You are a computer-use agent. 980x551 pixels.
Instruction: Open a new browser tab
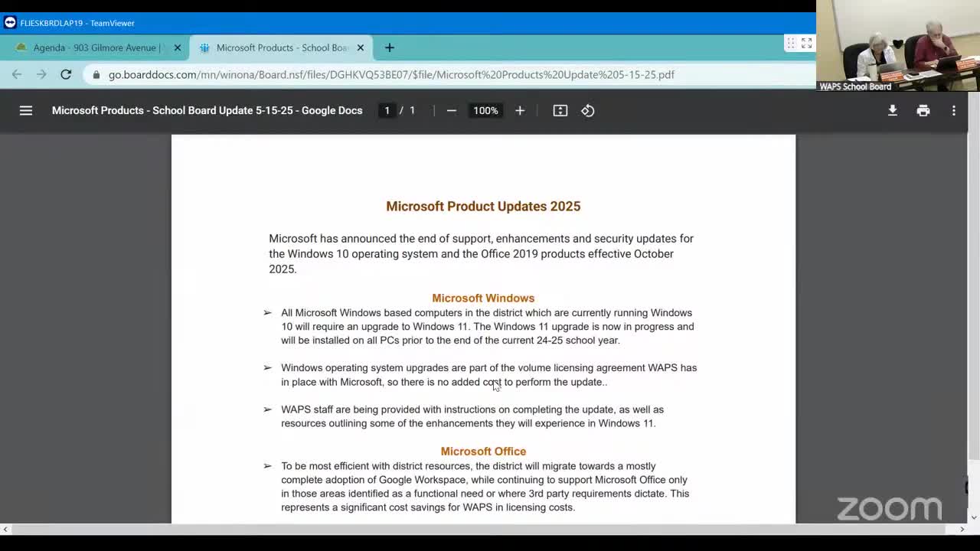(x=390, y=47)
